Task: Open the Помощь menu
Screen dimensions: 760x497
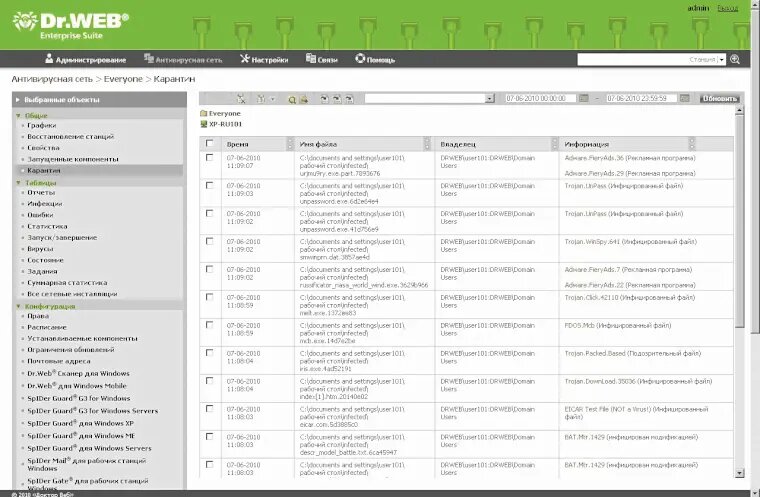Action: point(375,60)
